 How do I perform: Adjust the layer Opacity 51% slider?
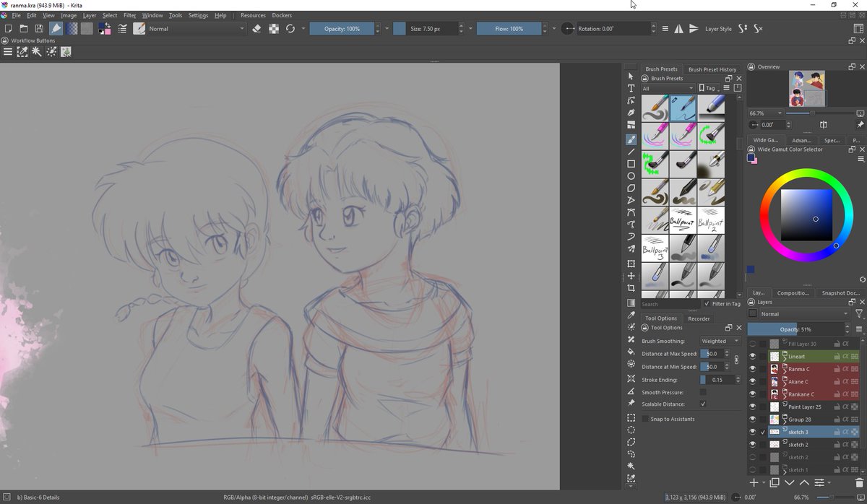tap(795, 329)
